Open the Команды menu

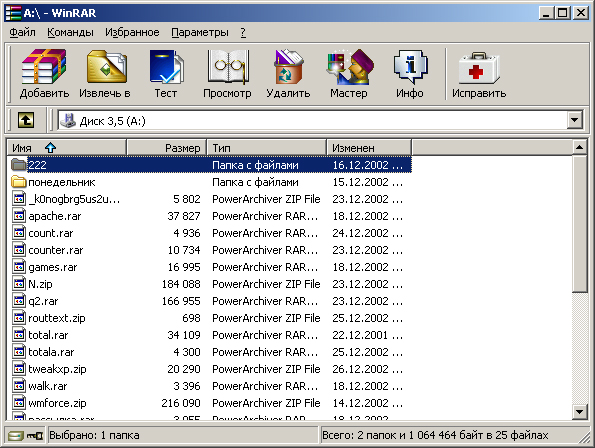tap(70, 33)
